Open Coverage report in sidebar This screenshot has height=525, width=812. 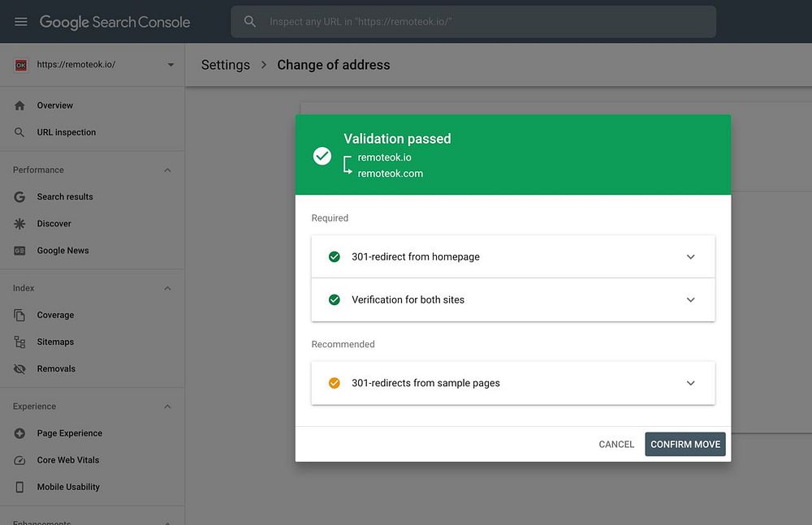coord(55,316)
